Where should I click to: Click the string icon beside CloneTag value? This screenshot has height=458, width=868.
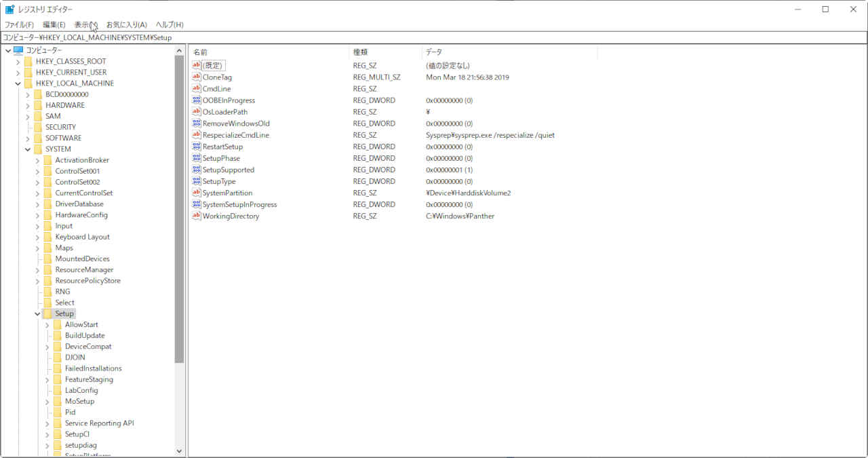coord(197,77)
